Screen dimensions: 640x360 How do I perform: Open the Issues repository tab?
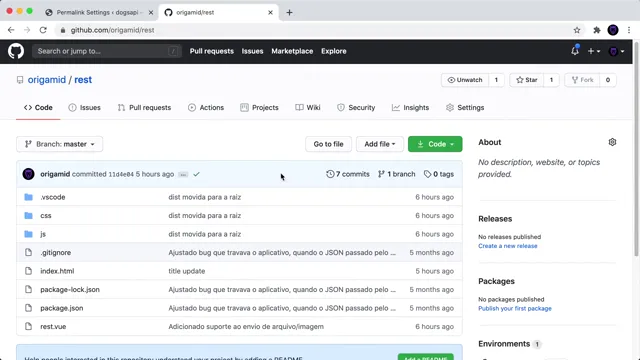point(84,108)
